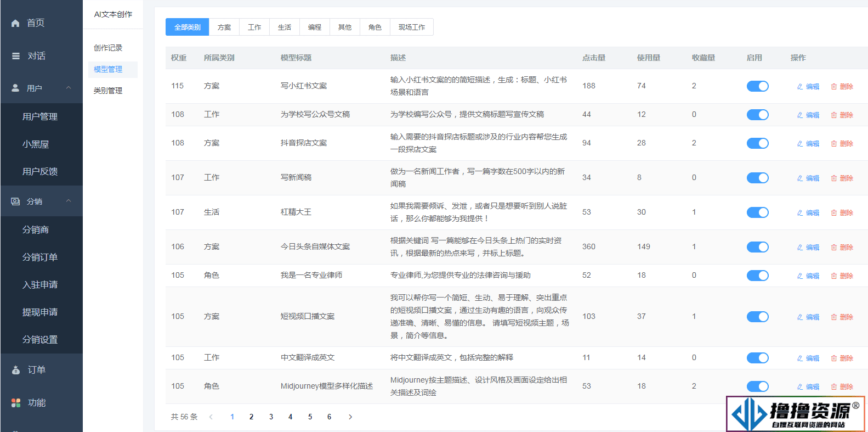Screen dimensions: 868x432
Task: Disable the 今日头条自媒体文案 switch
Action: click(757, 247)
